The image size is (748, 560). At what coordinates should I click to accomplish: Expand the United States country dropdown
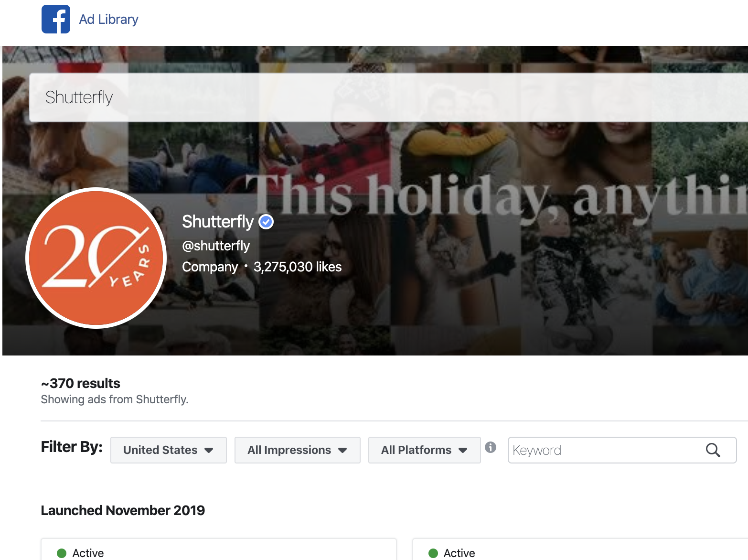169,450
